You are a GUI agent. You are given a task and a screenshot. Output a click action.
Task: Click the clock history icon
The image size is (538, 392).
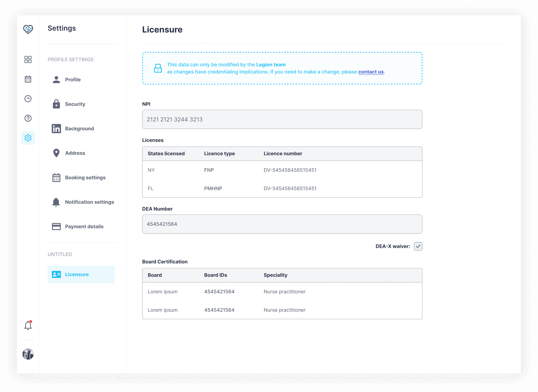(x=28, y=99)
